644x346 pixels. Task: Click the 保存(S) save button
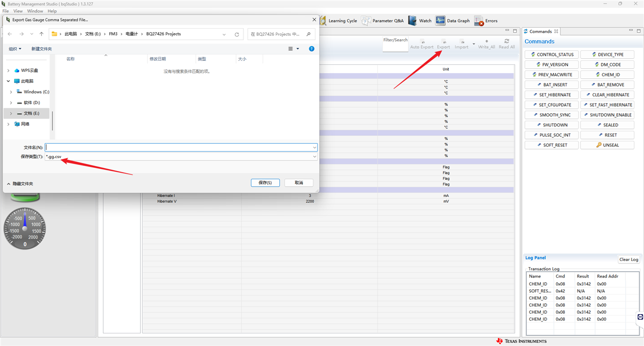[265, 183]
